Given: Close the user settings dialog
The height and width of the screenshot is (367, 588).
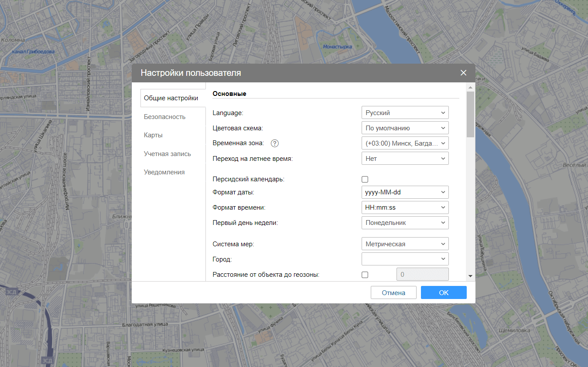Looking at the screenshot, I should (x=463, y=73).
